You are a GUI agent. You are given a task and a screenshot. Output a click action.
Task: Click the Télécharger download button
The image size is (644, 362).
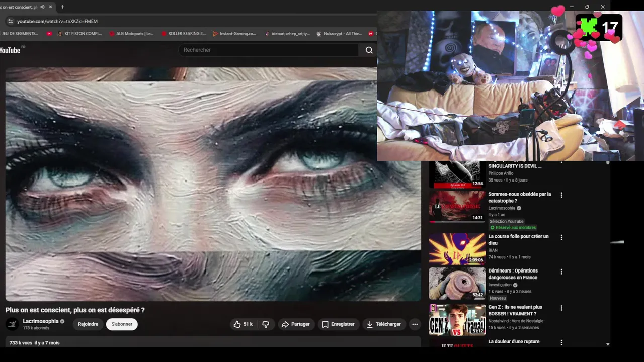384,324
